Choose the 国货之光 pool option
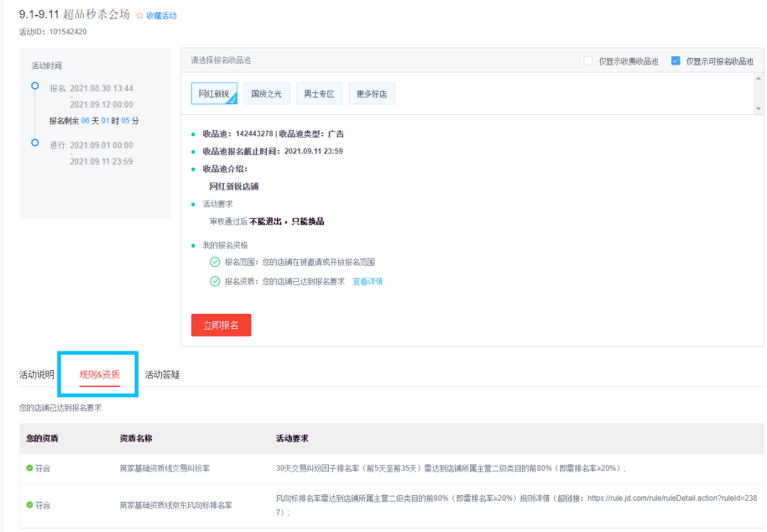Viewport: 767px width, 532px height. (x=266, y=94)
